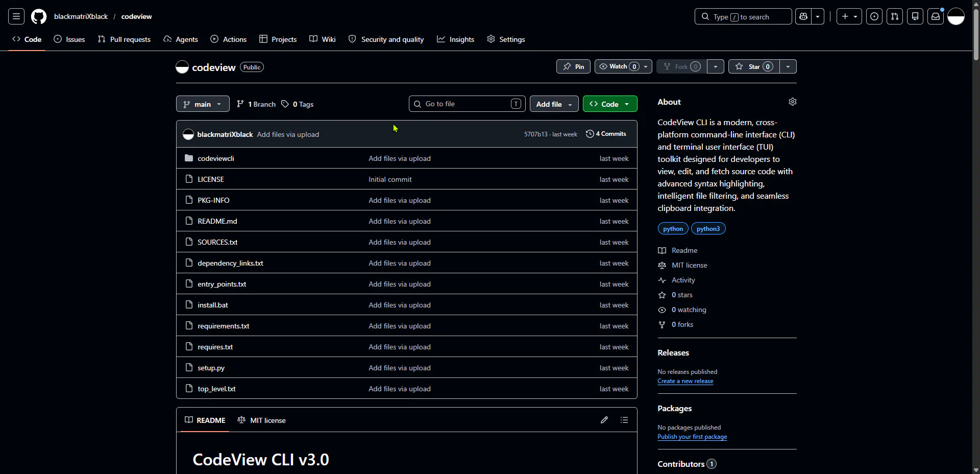Open the main branch selector
This screenshot has height=474, width=980.
coord(203,104)
